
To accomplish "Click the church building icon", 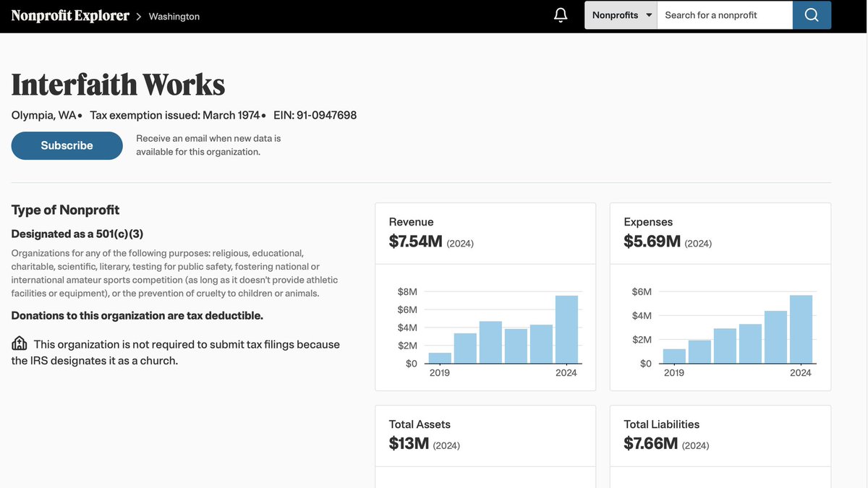I will tap(20, 343).
